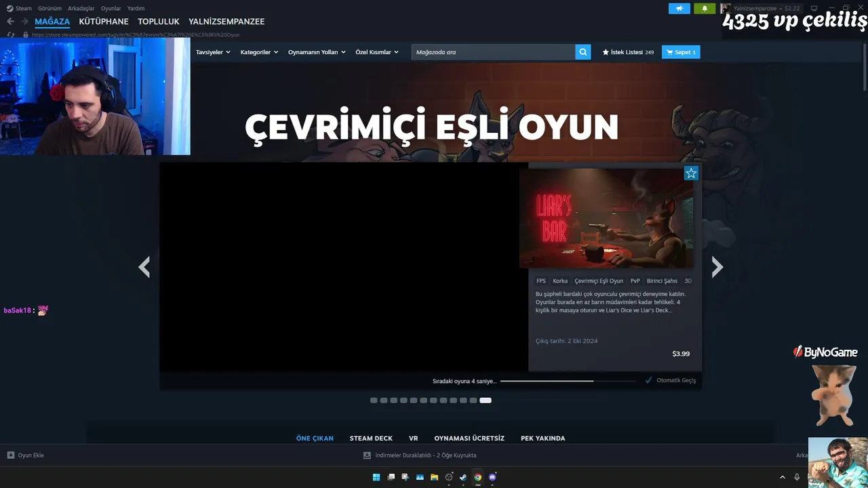The image size is (868, 488).
Task: Open the announcements megaphone button
Action: 679,9
